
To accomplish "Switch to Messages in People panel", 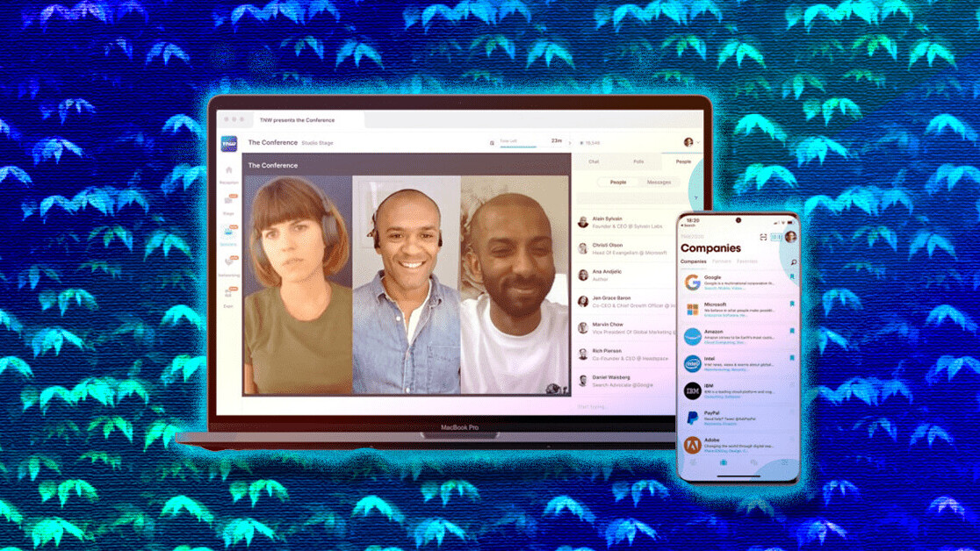I will 659,182.
